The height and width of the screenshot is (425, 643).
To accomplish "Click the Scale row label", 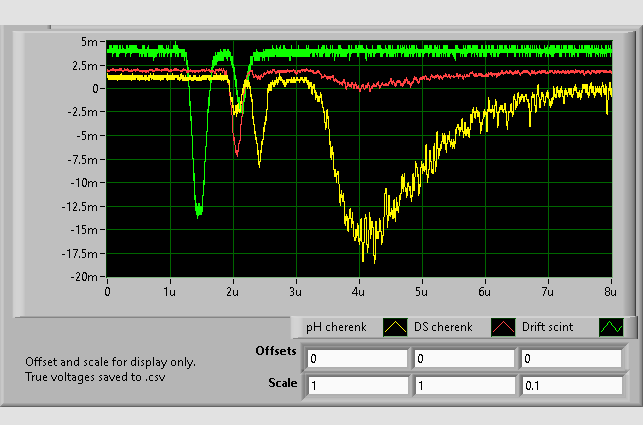I will coord(282,382).
